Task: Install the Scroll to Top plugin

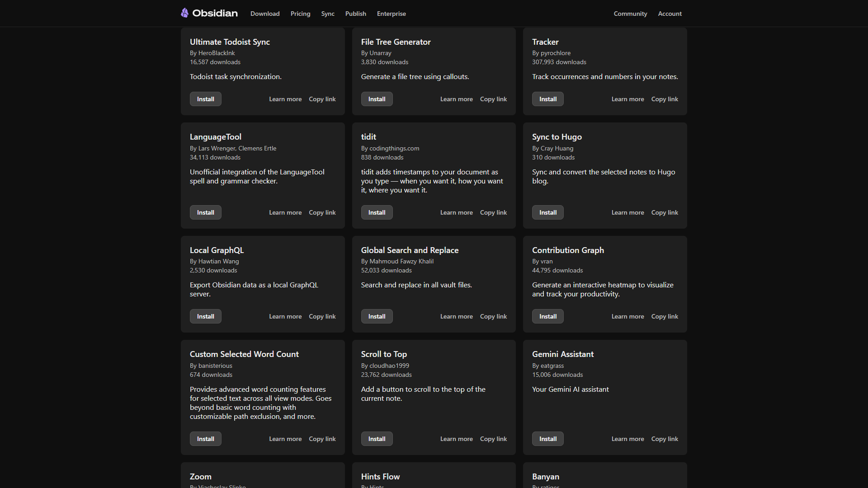Action: pyautogui.click(x=377, y=439)
